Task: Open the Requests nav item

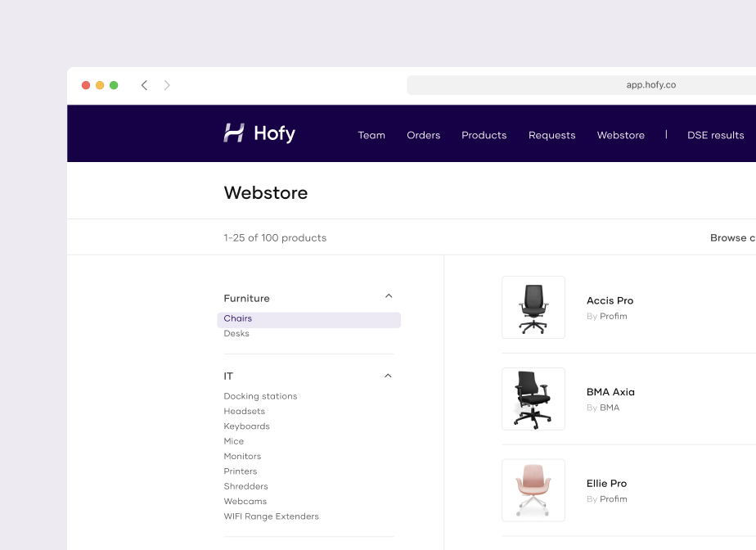Action: pyautogui.click(x=552, y=136)
